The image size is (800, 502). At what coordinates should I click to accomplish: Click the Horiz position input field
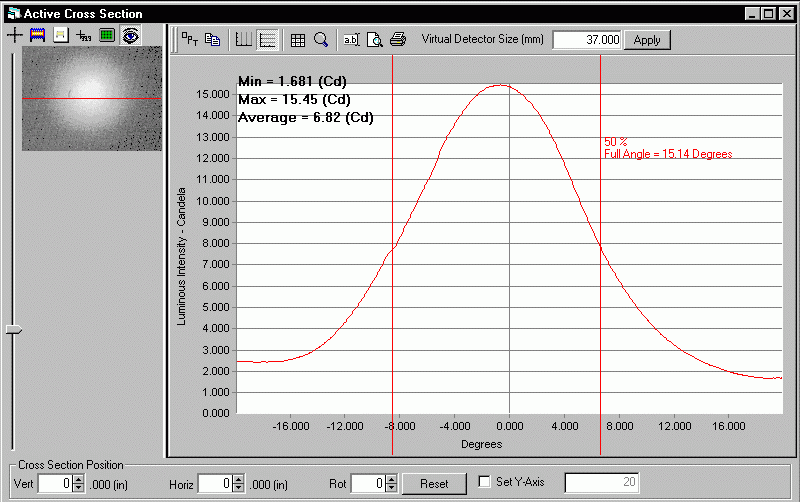(x=215, y=484)
